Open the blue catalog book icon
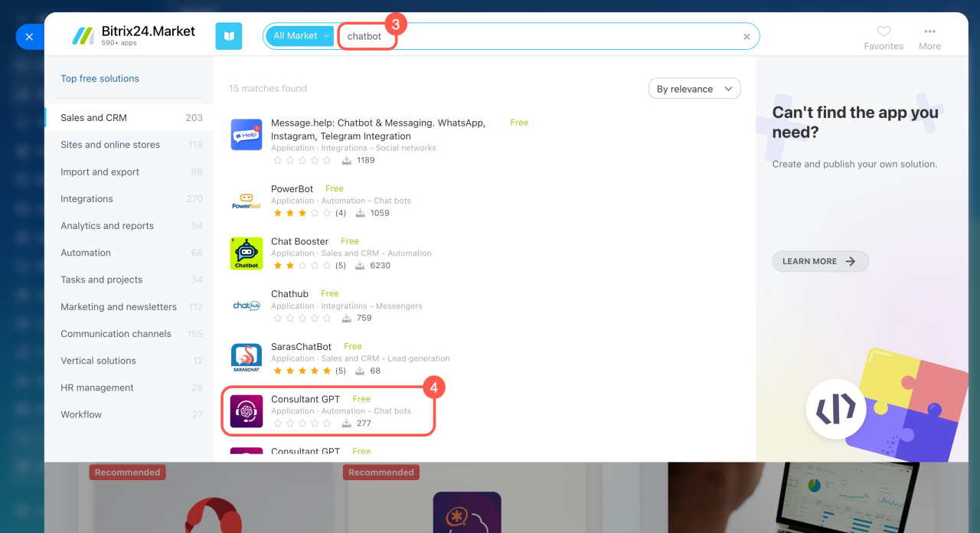 (x=229, y=36)
